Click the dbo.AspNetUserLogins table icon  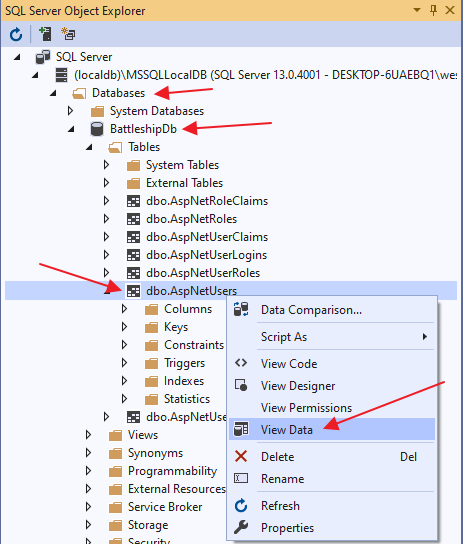[x=134, y=255]
